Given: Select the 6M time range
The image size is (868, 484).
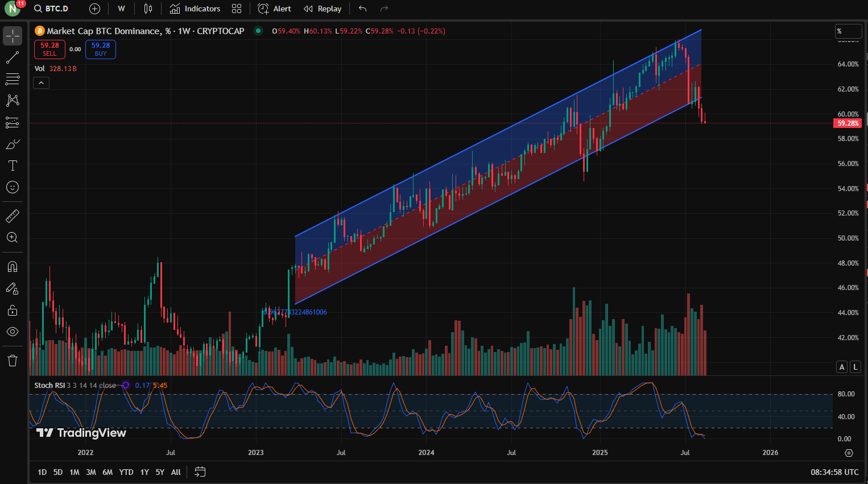Looking at the screenshot, I should 108,472.
